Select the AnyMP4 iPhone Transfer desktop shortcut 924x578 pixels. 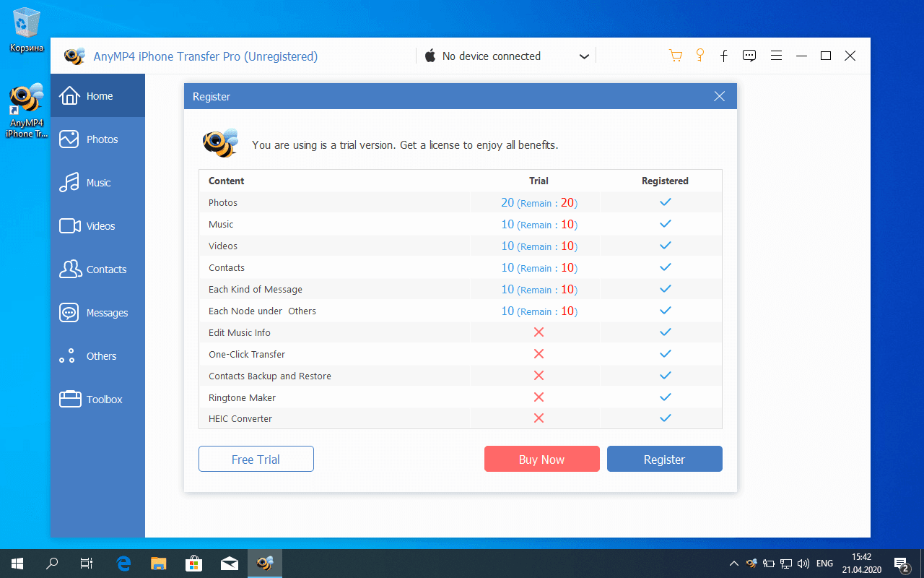tap(26, 111)
